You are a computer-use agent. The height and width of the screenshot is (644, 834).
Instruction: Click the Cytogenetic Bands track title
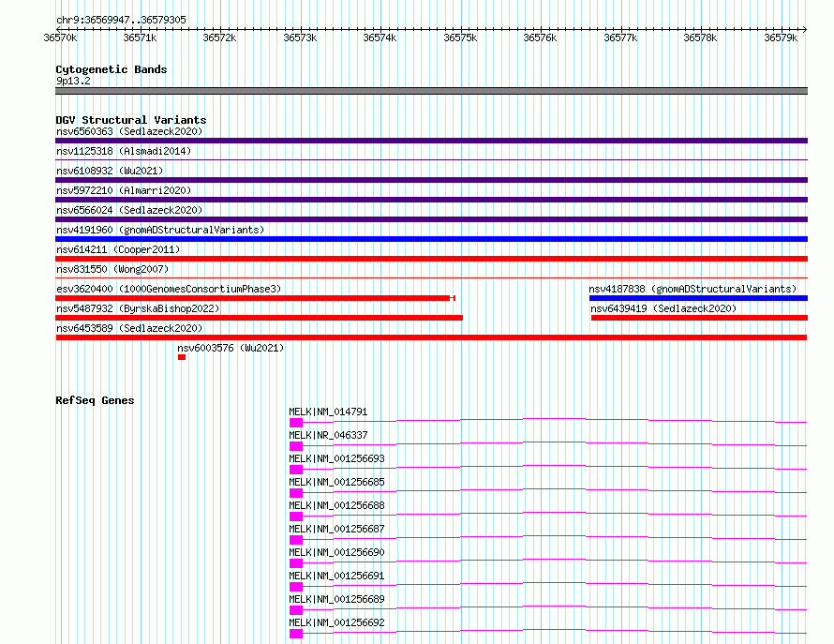pos(112,69)
